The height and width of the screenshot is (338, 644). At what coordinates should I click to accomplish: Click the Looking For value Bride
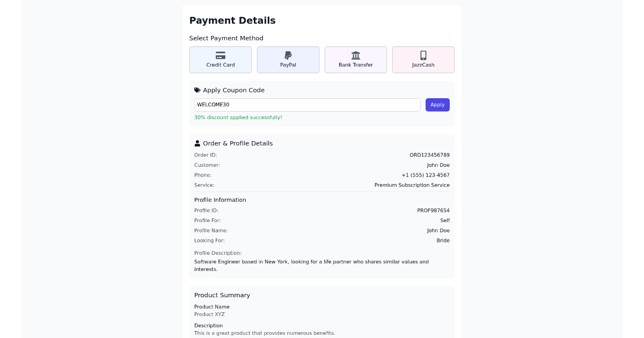443,240
